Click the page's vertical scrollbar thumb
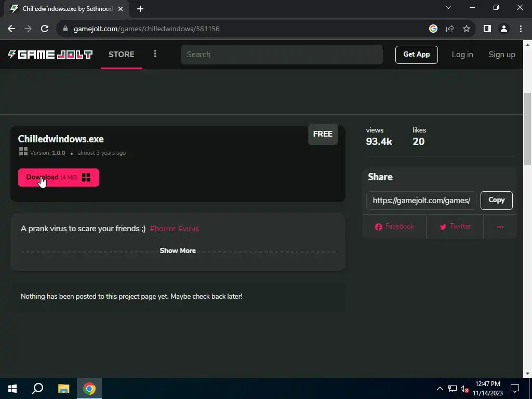This screenshot has height=399, width=532. 528,129
